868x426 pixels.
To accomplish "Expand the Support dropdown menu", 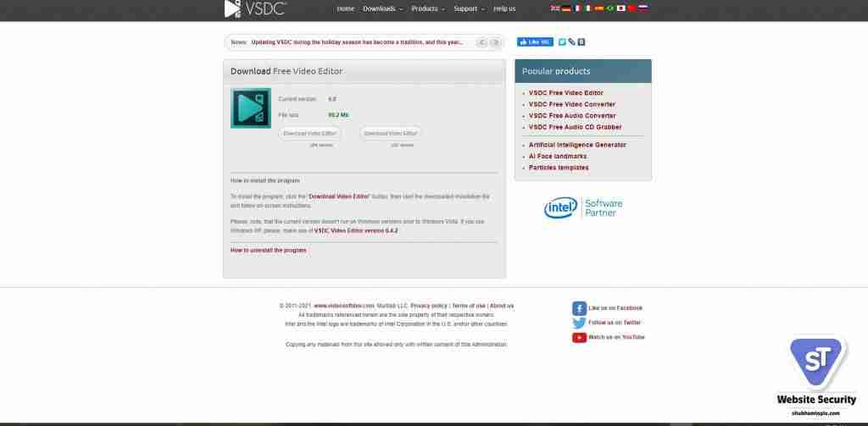I will (x=469, y=8).
